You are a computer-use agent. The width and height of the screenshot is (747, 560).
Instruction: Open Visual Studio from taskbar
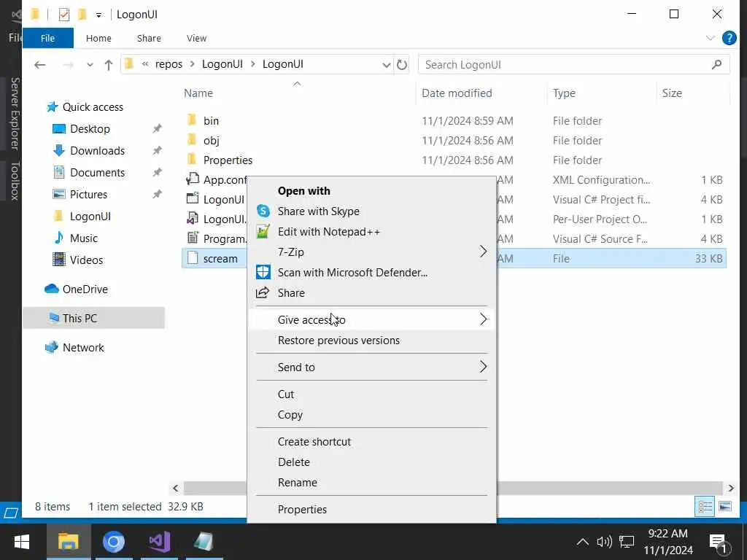pos(160,542)
